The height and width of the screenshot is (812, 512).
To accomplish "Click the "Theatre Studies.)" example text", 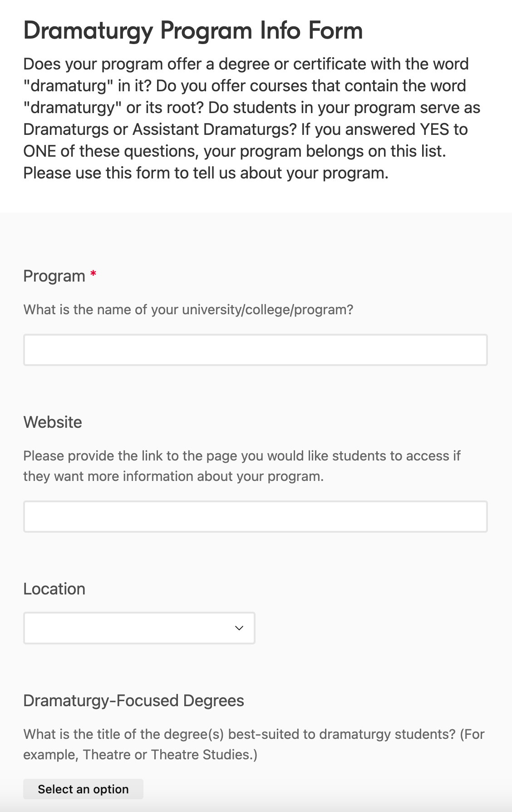I will tap(204, 755).
